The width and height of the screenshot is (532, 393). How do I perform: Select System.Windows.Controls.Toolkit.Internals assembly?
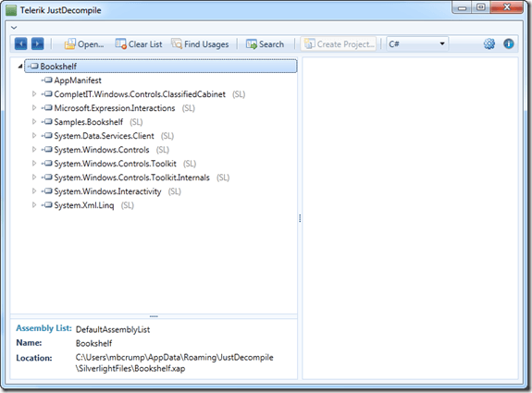[x=132, y=178]
